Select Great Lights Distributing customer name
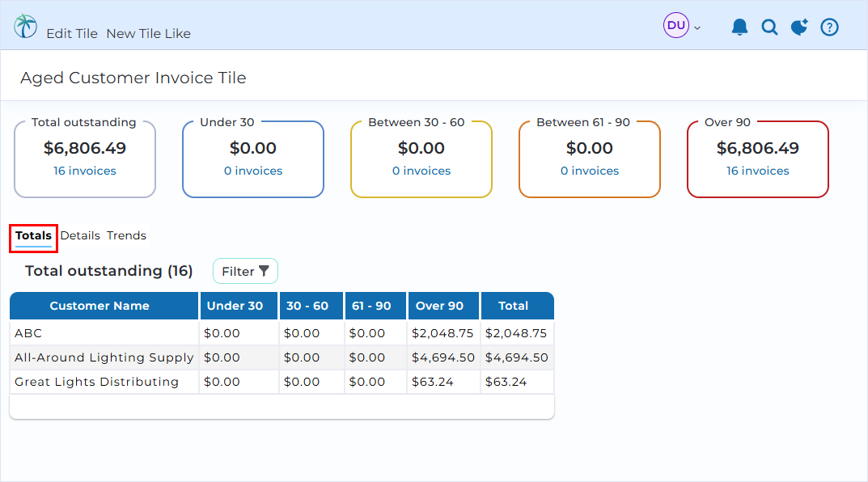The image size is (868, 482). click(96, 382)
